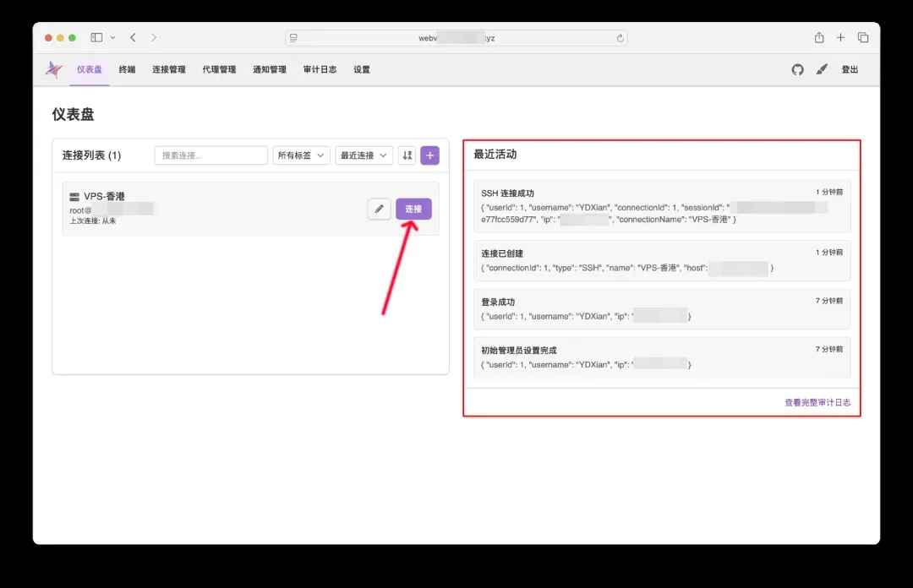Click the Safari share icon

pos(818,38)
